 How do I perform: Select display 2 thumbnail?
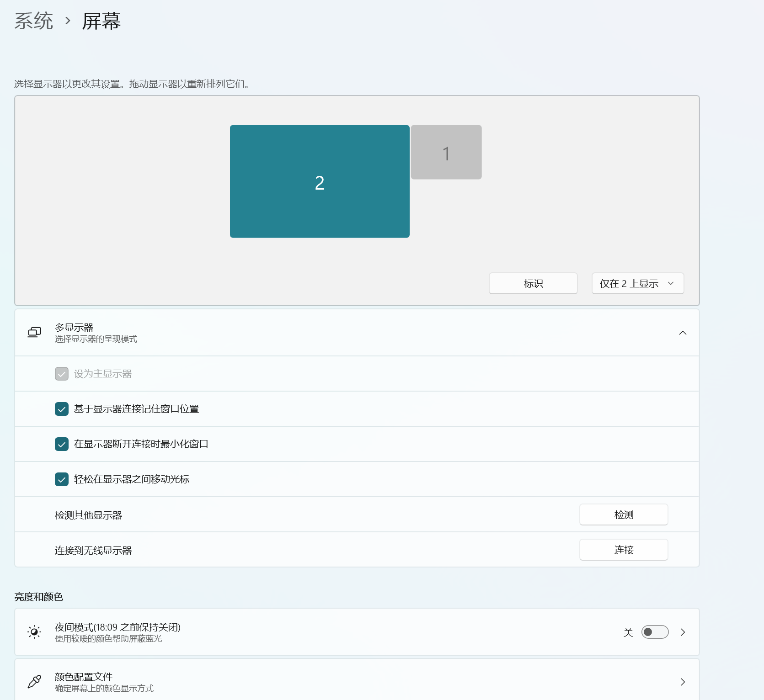pyautogui.click(x=320, y=181)
